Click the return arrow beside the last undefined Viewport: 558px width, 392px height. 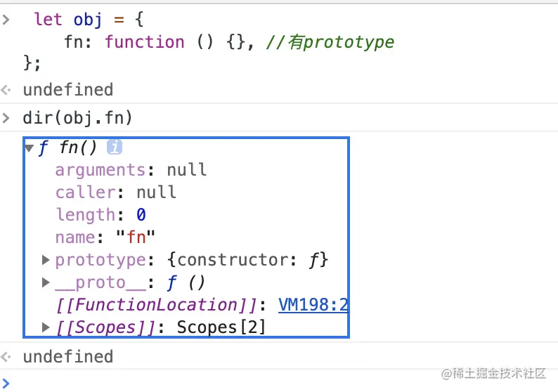(6, 357)
